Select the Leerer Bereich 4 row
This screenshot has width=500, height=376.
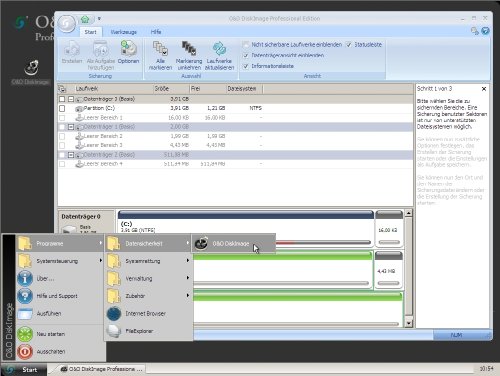tap(235, 164)
